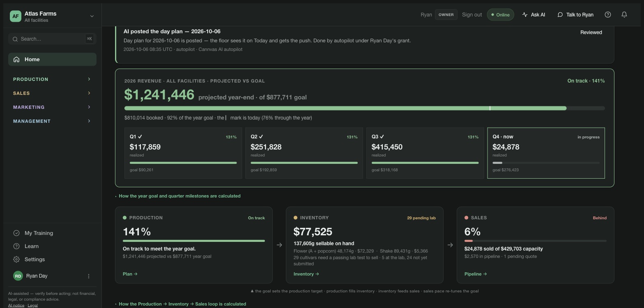
Task: Select the Q2 quarter card
Action: (304, 153)
